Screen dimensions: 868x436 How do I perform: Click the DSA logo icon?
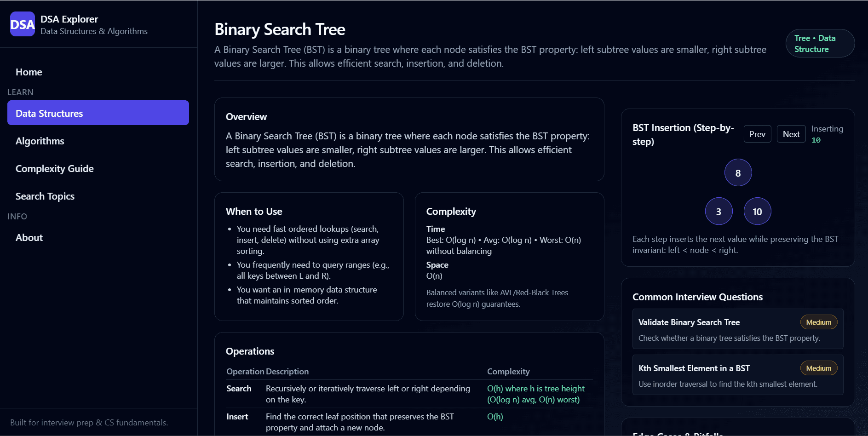(x=22, y=24)
